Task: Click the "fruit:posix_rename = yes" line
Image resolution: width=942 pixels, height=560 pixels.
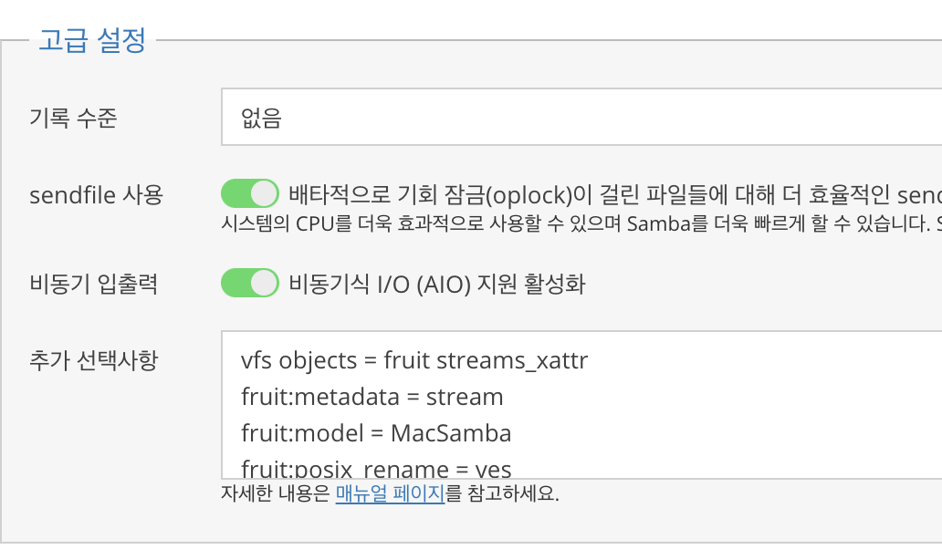Action: pos(375,469)
